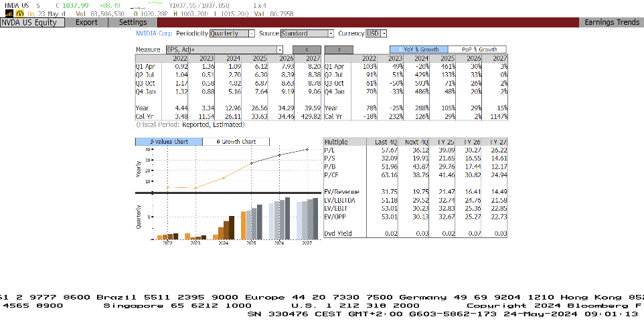Screen dimensions: 644x329
Task: Click the orange 2025 Q1 quarterly bar
Action: (243, 225)
